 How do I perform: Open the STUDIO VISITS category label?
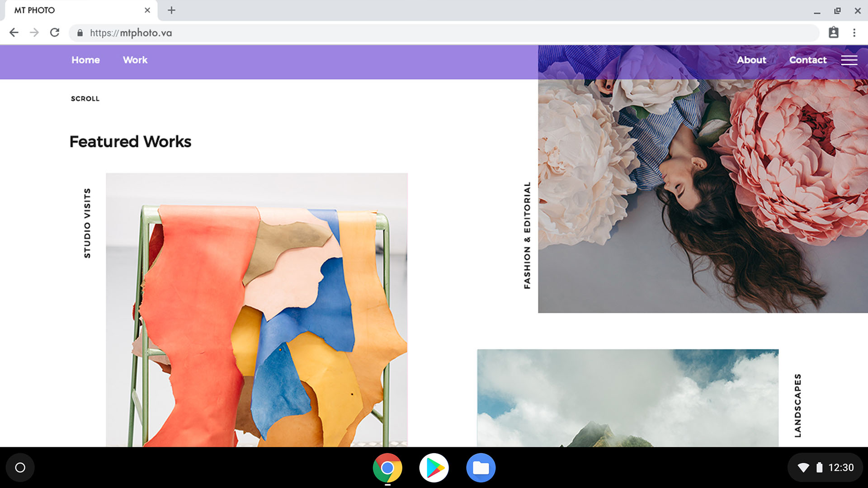tap(87, 223)
